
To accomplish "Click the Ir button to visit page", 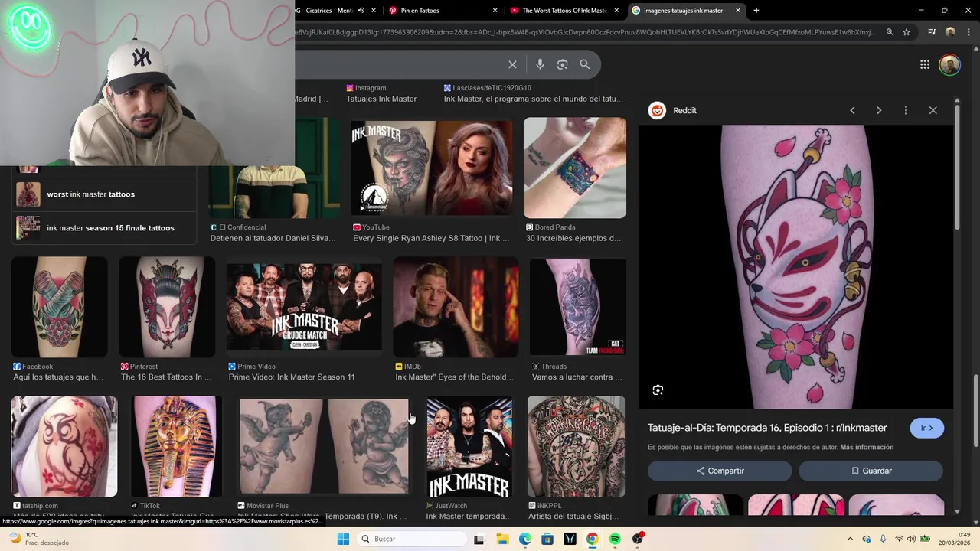I will [x=926, y=428].
